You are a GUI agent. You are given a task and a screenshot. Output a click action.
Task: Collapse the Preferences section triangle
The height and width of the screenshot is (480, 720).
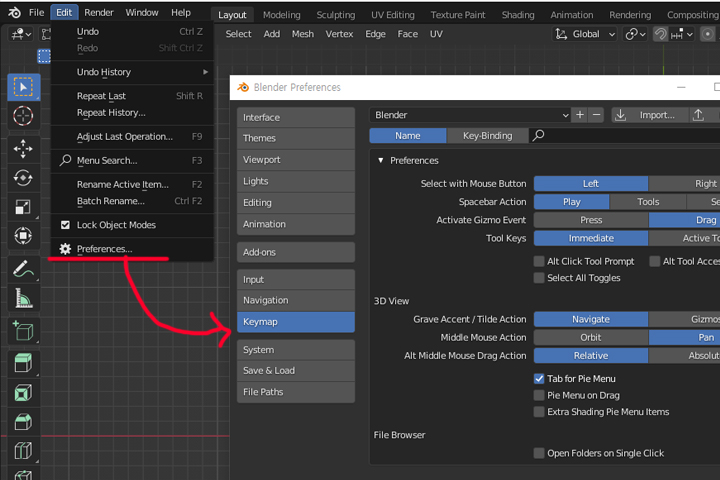(x=380, y=160)
